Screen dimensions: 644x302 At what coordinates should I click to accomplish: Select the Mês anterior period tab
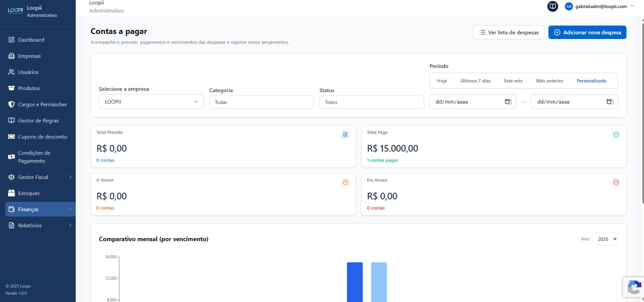550,81
